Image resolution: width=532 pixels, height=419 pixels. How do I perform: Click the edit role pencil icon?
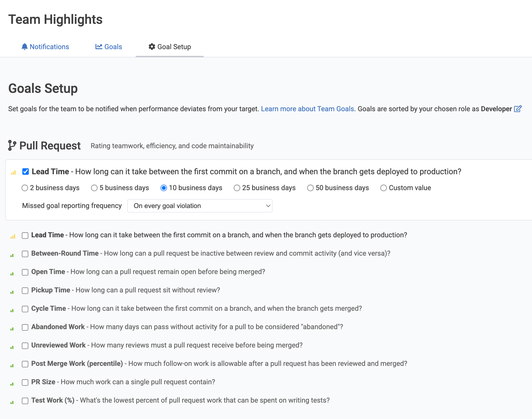point(518,109)
